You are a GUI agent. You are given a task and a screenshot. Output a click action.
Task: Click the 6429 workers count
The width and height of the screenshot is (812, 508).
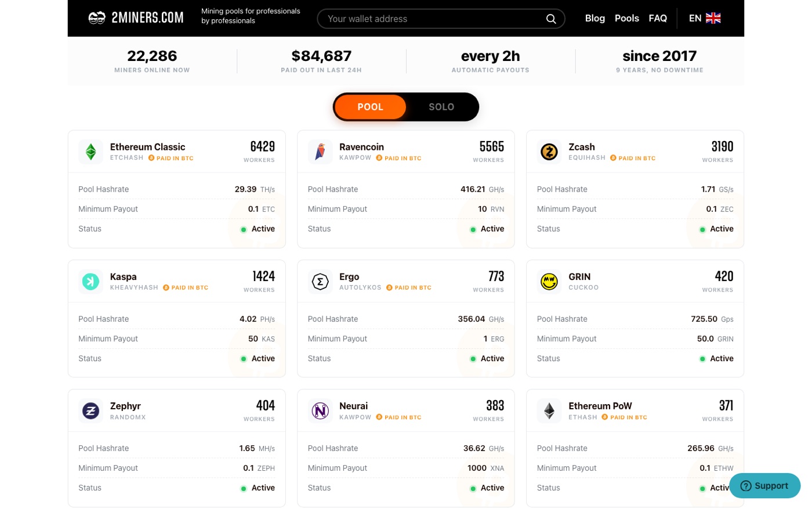262,146
